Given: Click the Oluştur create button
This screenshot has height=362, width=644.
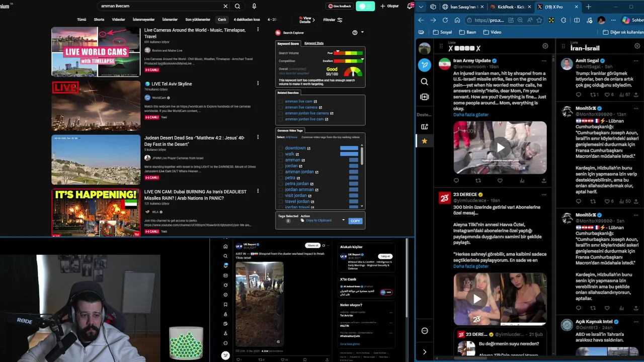Looking at the screenshot, I should (x=389, y=6).
